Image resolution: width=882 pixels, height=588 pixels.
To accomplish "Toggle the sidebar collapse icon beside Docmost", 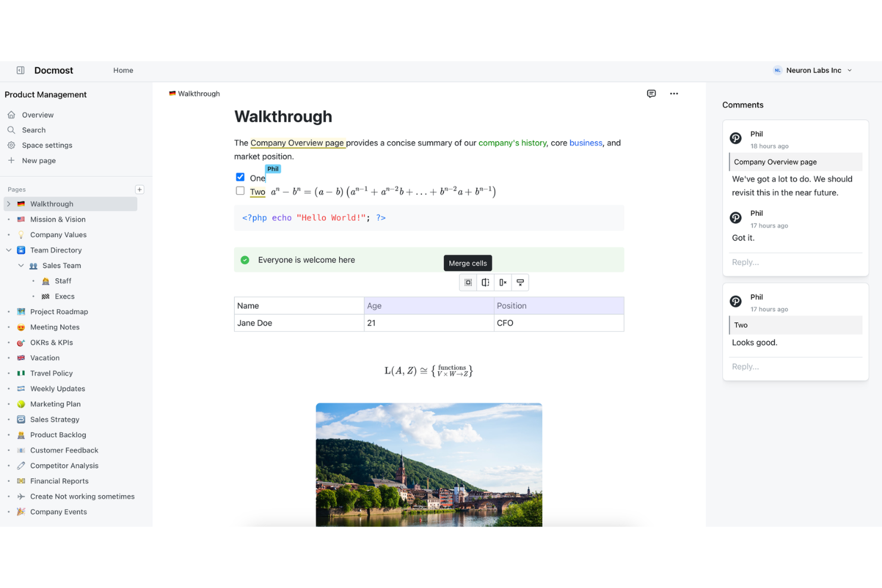I will pos(21,70).
